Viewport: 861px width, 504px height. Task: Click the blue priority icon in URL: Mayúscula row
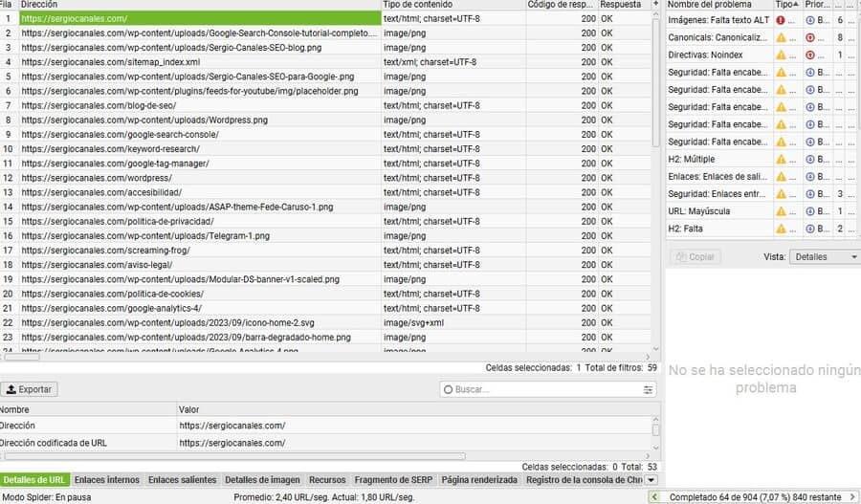810,210
